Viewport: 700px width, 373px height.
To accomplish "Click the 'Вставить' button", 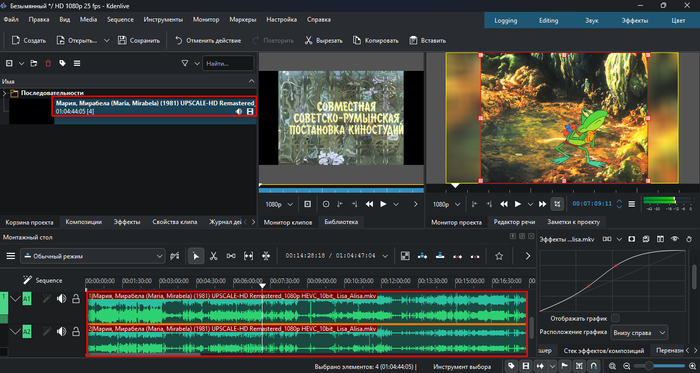I will pyautogui.click(x=428, y=41).
